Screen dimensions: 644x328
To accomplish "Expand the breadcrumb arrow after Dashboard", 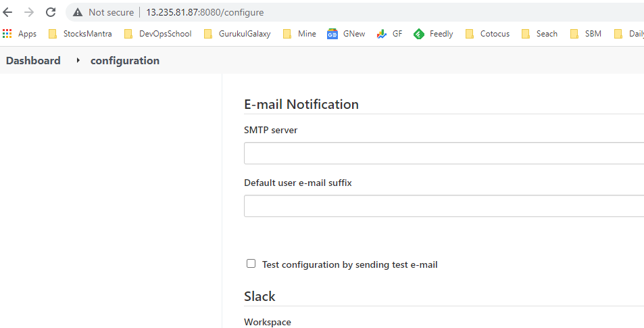I will tap(78, 61).
